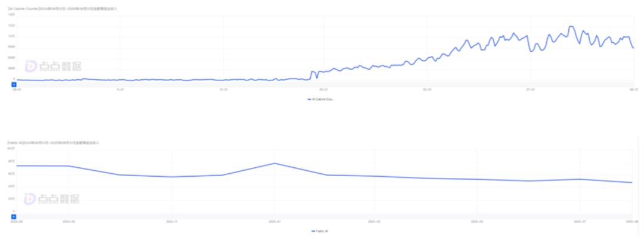Image resolution: width=644 pixels, height=250 pixels.
Task: Click the gray zoom bar below the Fastic AI chart
Action: click(322, 217)
